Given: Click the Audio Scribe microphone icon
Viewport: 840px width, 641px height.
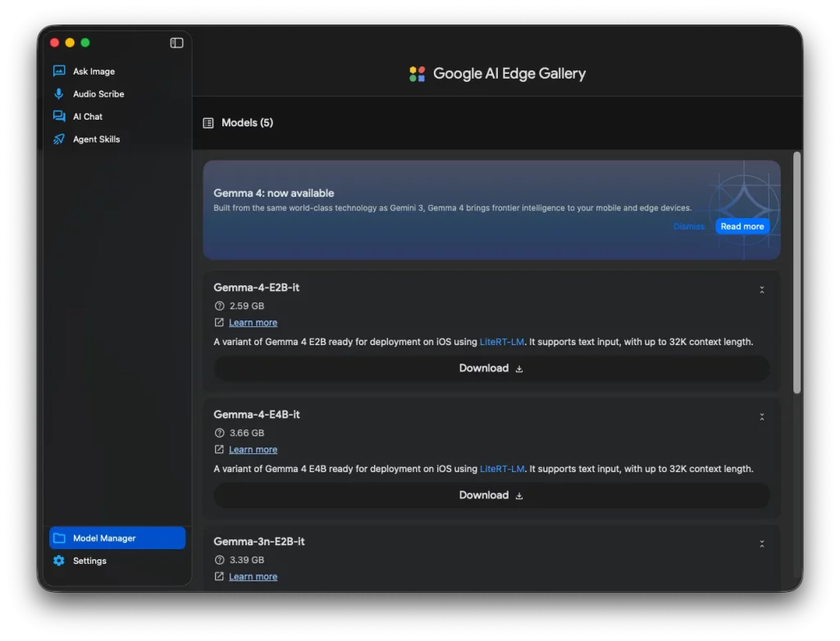Looking at the screenshot, I should tap(59, 93).
